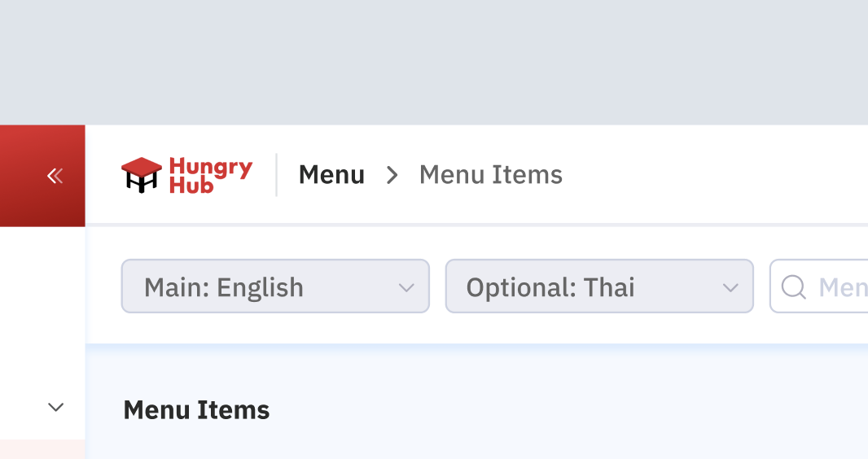This screenshot has height=459, width=868.
Task: Click the arrow icon in Main: English
Action: coord(406,287)
